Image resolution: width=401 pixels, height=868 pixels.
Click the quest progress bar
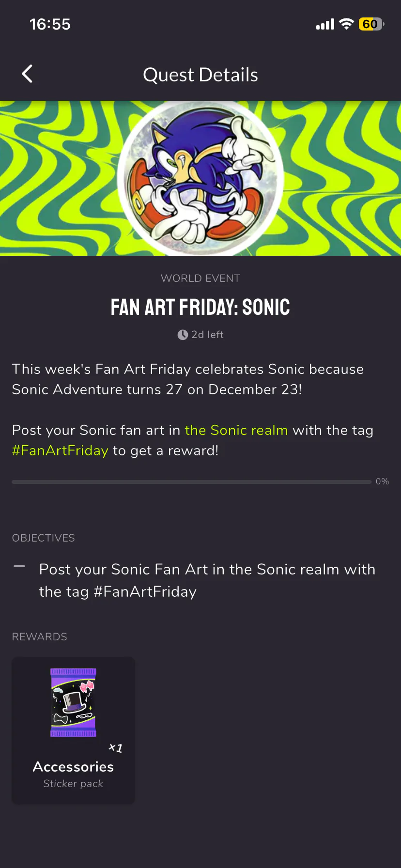tap(191, 482)
